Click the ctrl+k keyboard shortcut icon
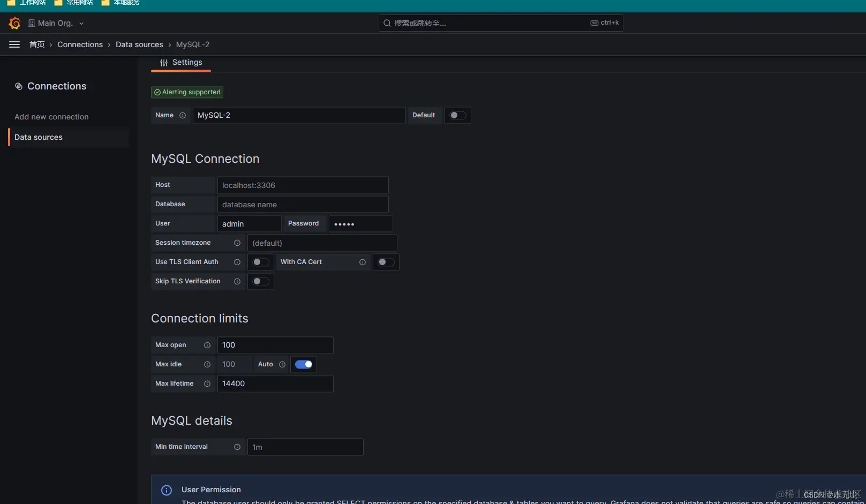Screen dimensions: 866x504 pyautogui.click(x=594, y=23)
